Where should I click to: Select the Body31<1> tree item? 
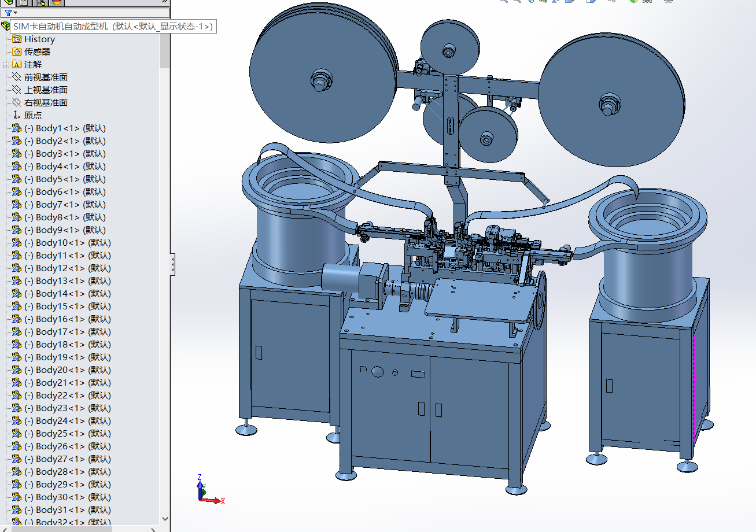point(67,510)
